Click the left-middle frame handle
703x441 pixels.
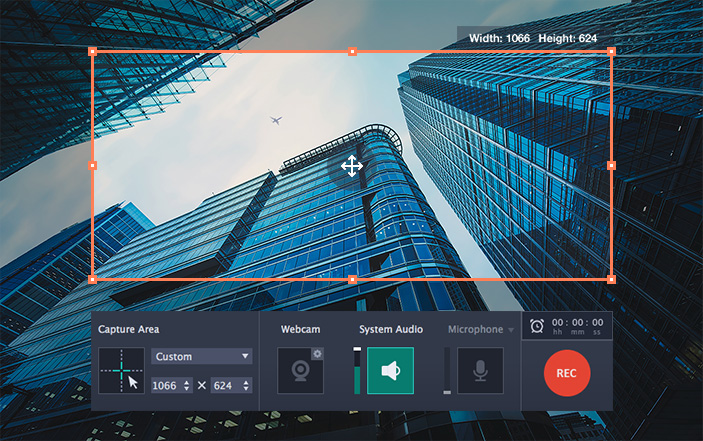pos(93,165)
